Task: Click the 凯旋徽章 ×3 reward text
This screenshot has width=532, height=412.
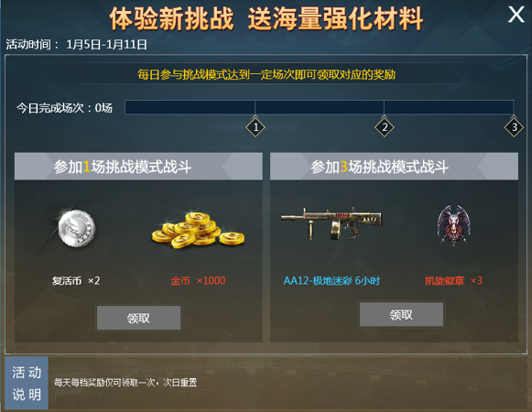Action: [x=453, y=281]
